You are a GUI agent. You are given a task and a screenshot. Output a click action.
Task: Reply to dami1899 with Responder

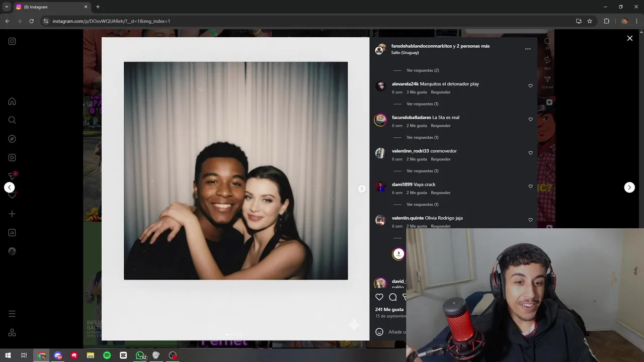pos(441,193)
